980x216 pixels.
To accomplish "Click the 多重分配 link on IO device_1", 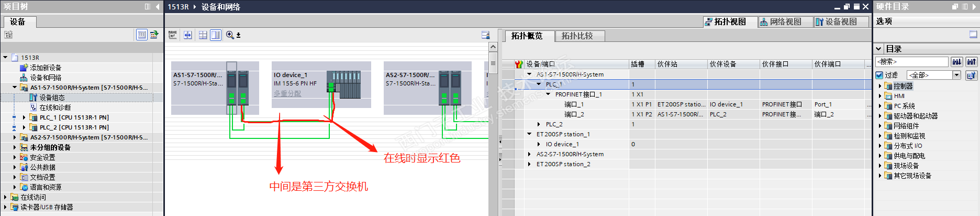I will (x=287, y=93).
